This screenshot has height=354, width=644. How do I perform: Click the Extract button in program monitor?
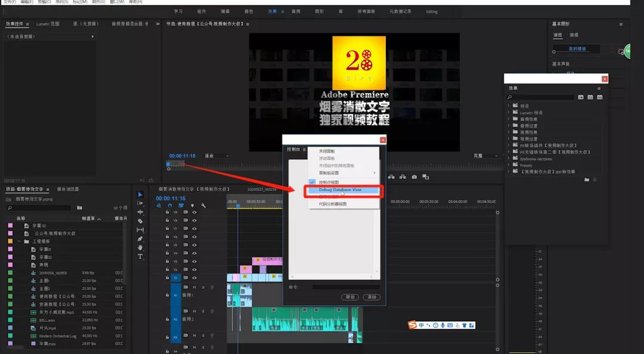[403, 177]
